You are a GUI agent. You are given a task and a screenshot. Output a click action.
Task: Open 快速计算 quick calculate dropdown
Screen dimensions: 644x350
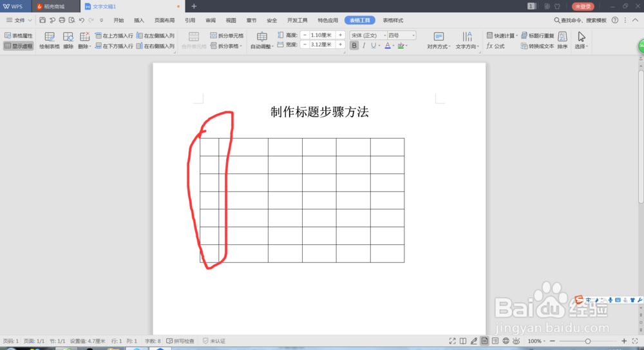502,36
